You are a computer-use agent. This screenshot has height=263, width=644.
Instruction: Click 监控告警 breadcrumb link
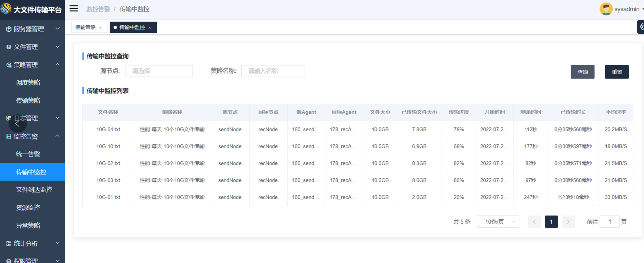point(98,9)
